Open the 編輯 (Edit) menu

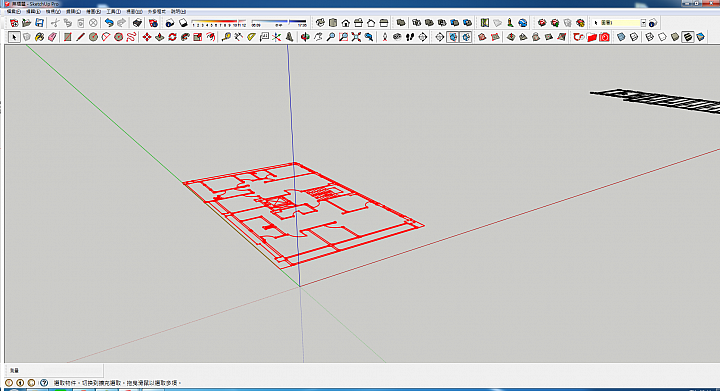tap(33, 11)
